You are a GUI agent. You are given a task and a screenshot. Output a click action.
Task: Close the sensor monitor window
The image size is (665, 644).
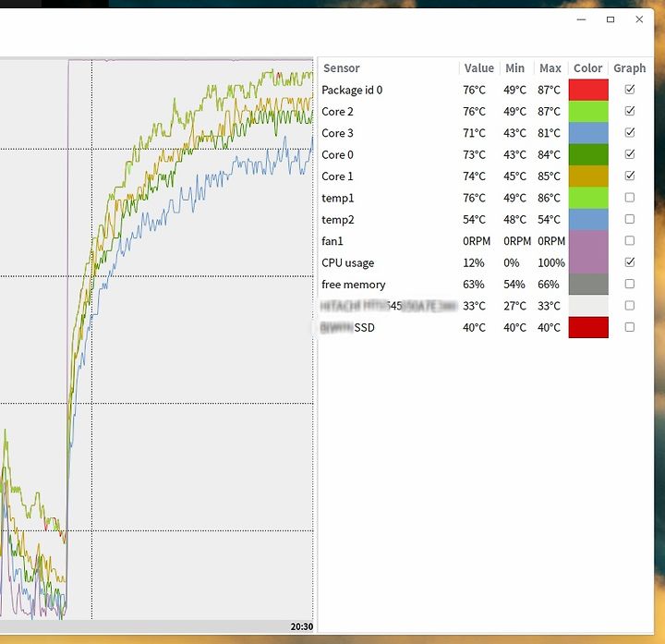coord(639,19)
